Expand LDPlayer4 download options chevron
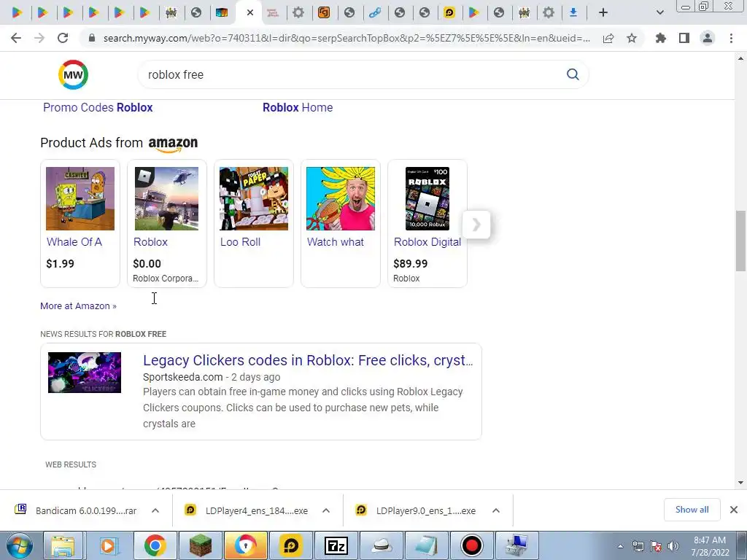The height and width of the screenshot is (560, 747). coord(326,510)
